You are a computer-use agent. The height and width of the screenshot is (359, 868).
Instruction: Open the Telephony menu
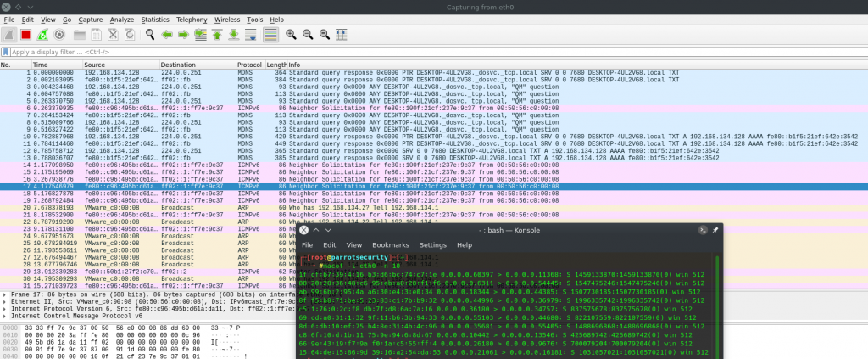pyautogui.click(x=192, y=20)
